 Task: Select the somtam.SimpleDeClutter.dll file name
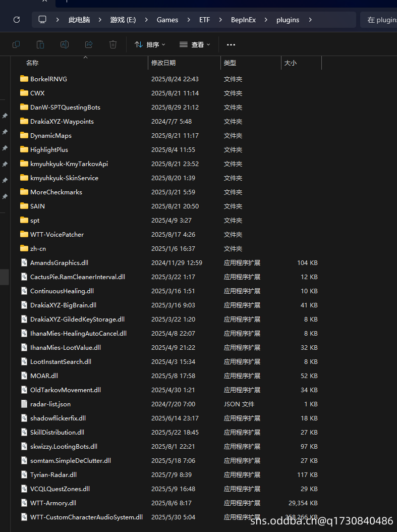click(x=71, y=460)
